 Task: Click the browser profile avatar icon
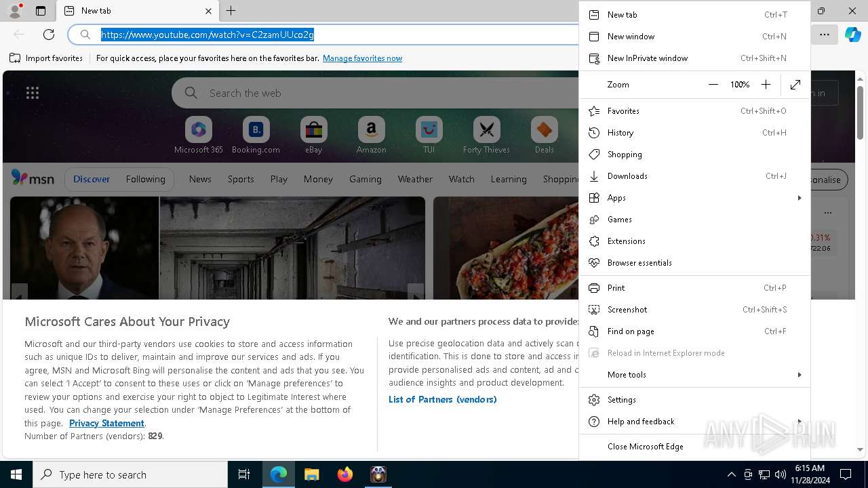point(15,11)
